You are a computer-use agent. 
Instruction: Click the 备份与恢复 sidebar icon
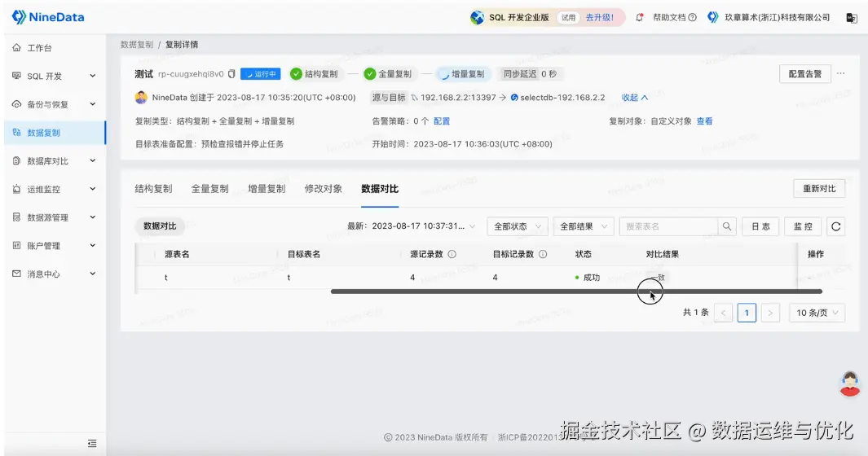[16, 104]
